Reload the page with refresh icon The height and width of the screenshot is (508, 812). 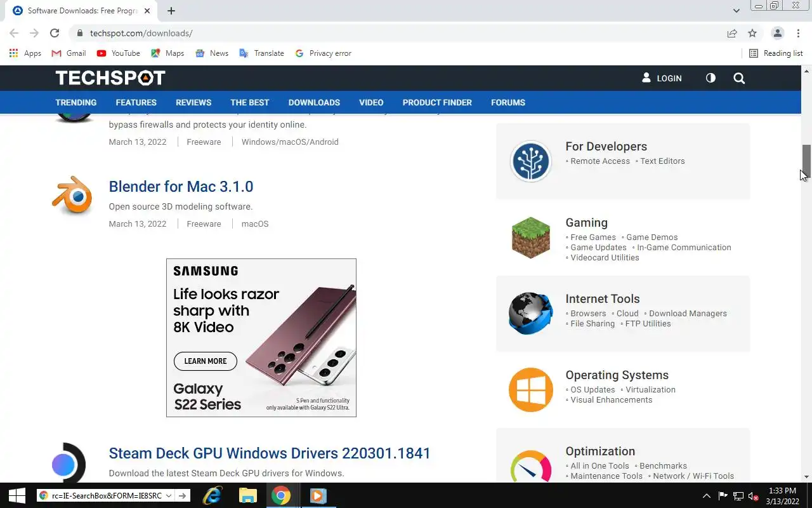(55, 33)
